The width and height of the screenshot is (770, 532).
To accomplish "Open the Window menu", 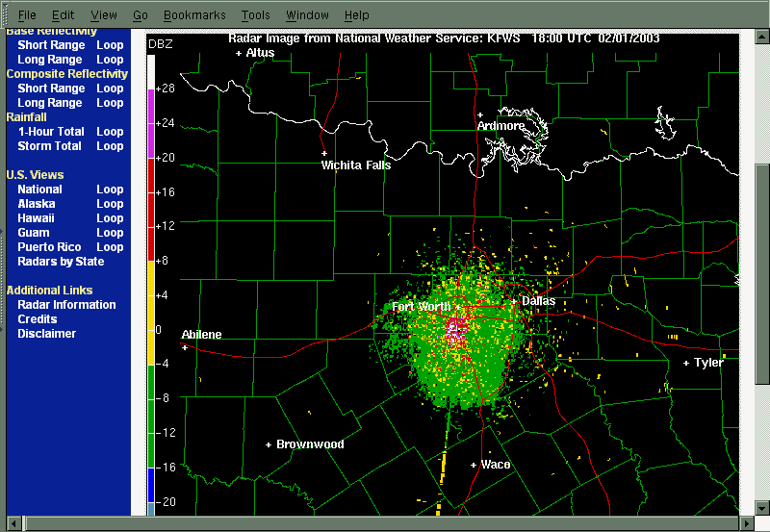I will tap(307, 15).
